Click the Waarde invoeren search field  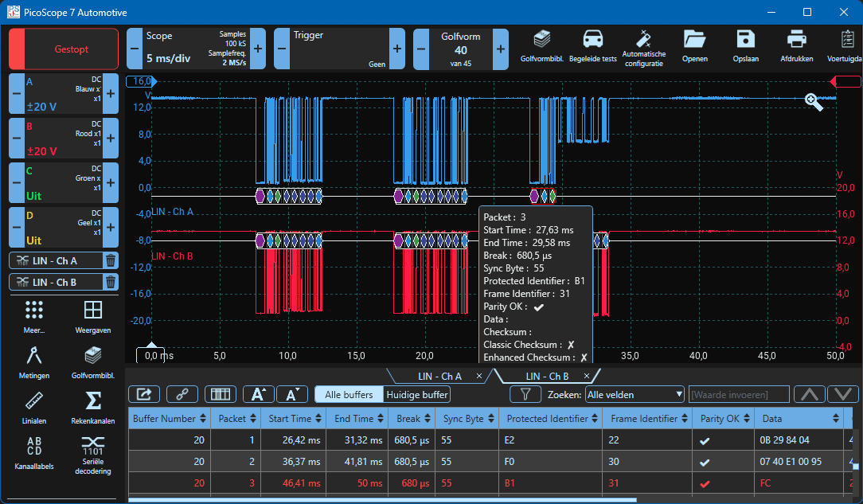pos(739,394)
